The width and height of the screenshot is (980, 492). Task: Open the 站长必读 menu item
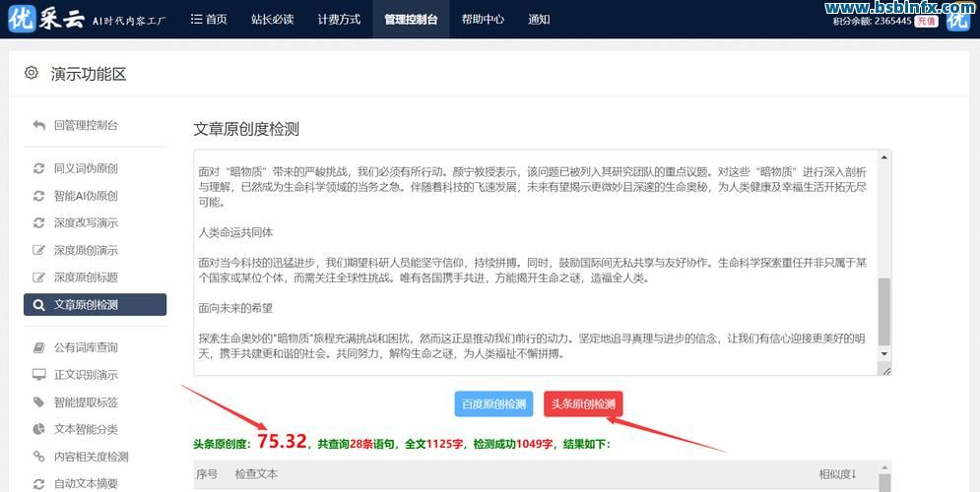point(273,20)
